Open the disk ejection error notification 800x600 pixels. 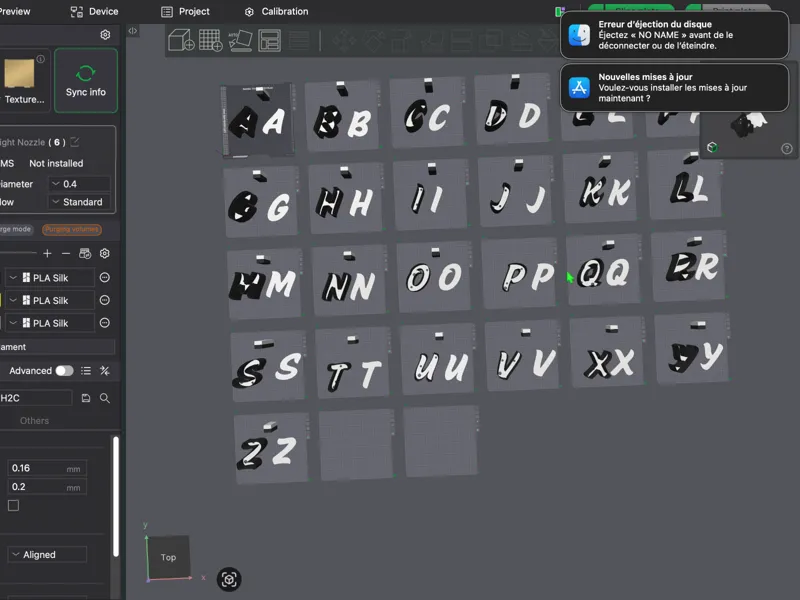coord(674,35)
